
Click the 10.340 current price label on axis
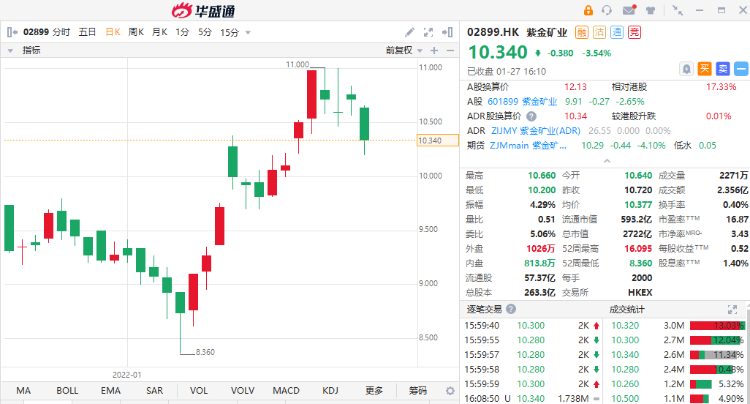(x=438, y=141)
